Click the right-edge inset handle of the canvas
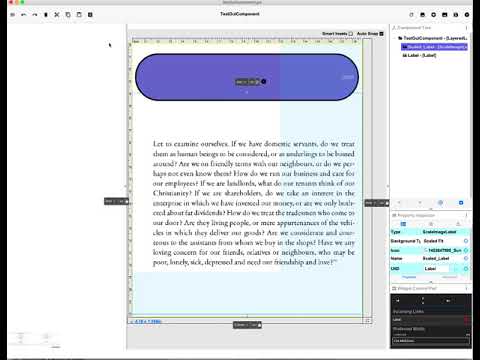The height and width of the screenshot is (360, 480). 377,203
